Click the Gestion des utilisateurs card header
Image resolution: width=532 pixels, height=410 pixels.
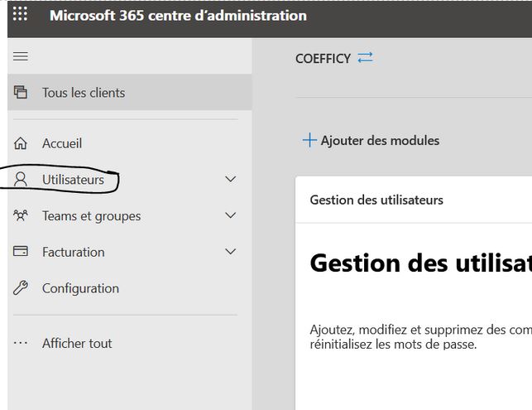pos(376,200)
